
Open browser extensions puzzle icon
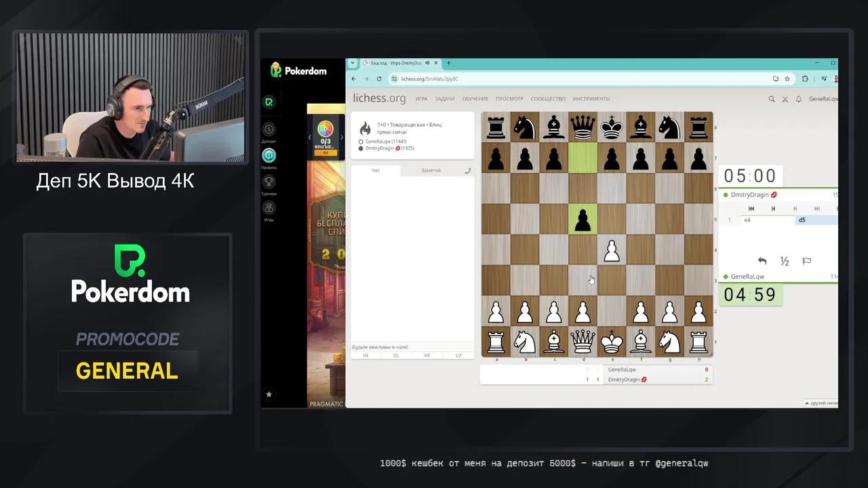pyautogui.click(x=805, y=79)
